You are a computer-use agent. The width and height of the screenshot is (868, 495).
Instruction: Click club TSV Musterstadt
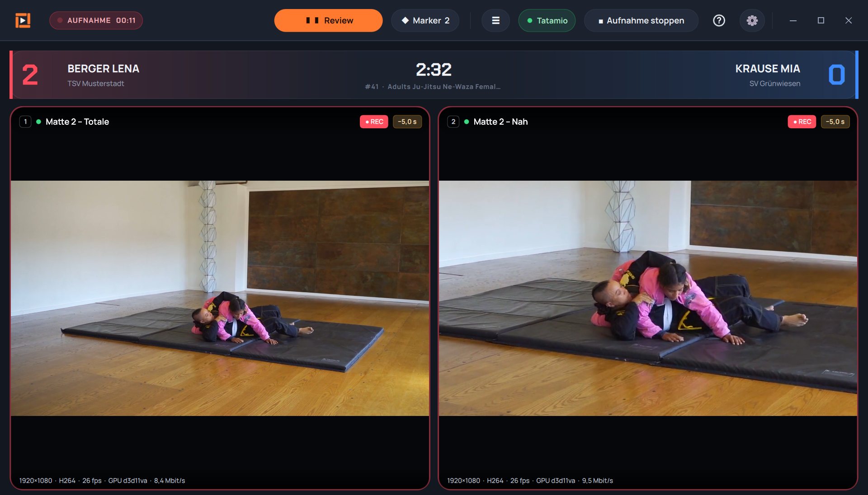coord(96,84)
